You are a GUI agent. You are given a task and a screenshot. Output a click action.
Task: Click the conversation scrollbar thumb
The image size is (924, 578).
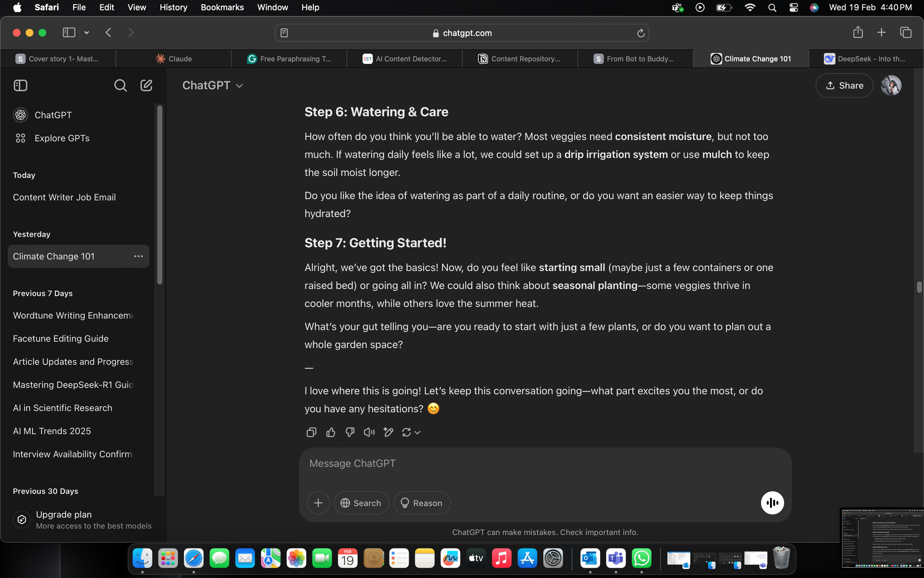coord(919,287)
